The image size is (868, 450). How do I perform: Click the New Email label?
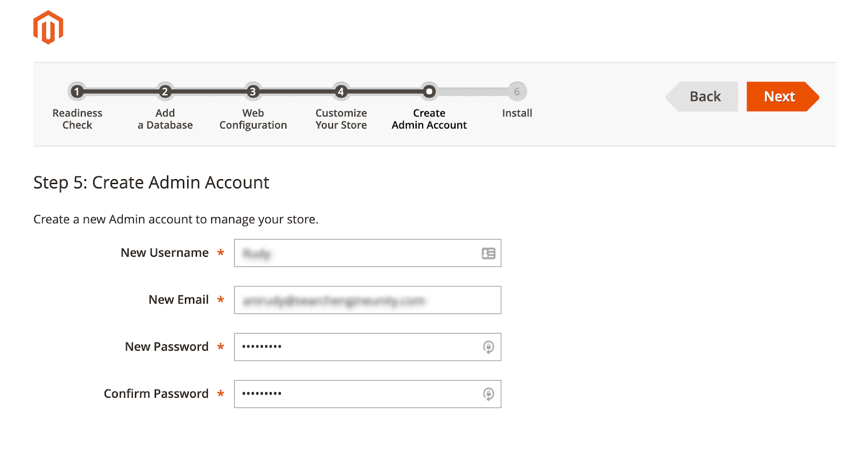point(178,300)
